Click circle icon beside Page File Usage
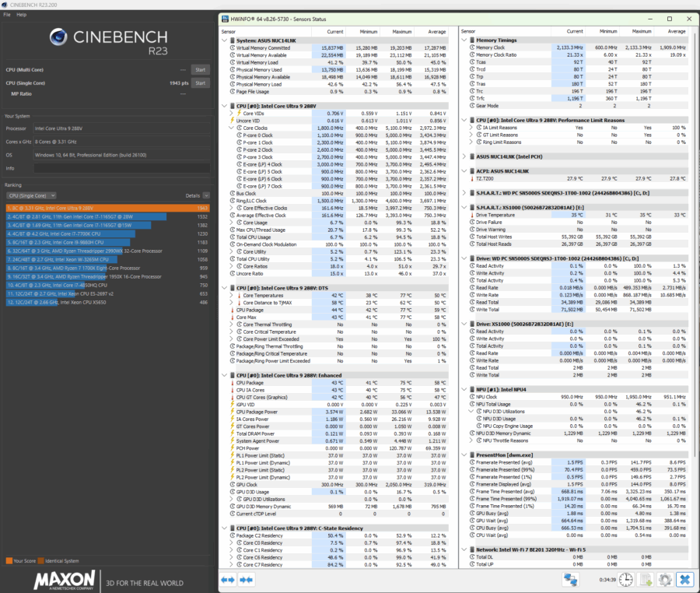The height and width of the screenshot is (593, 700). tap(232, 92)
